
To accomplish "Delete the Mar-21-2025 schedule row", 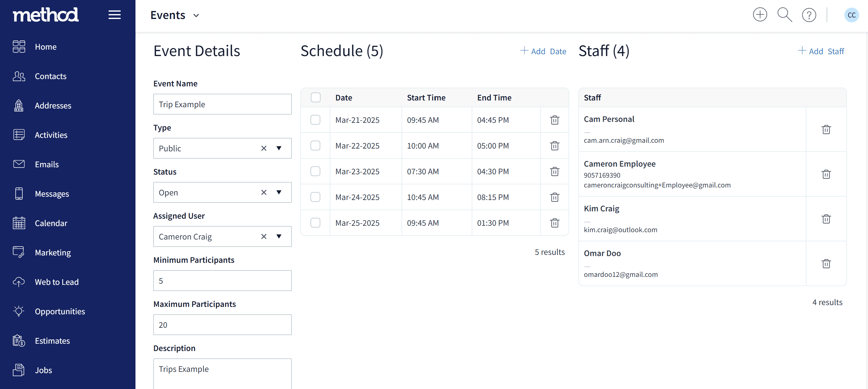I will (x=555, y=120).
